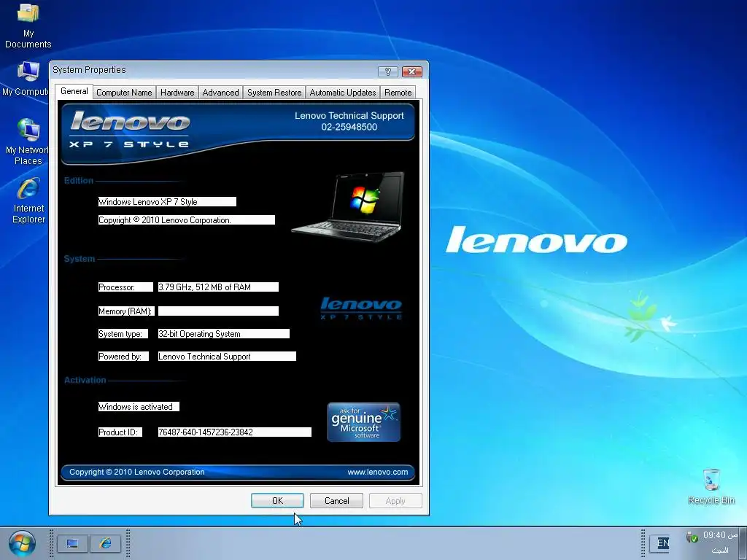Click the 'Processor:' label
Image resolution: width=747 pixels, height=560 pixels.
click(125, 287)
